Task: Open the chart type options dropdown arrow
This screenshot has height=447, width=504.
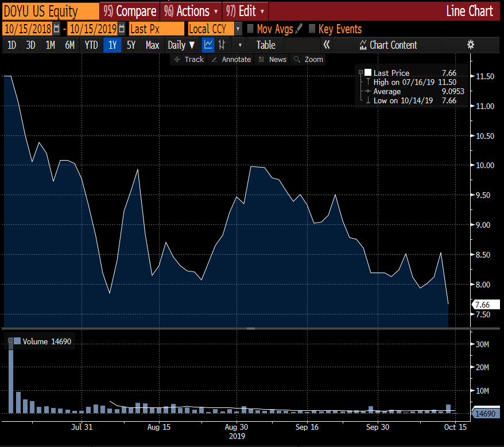Action: pos(240,45)
